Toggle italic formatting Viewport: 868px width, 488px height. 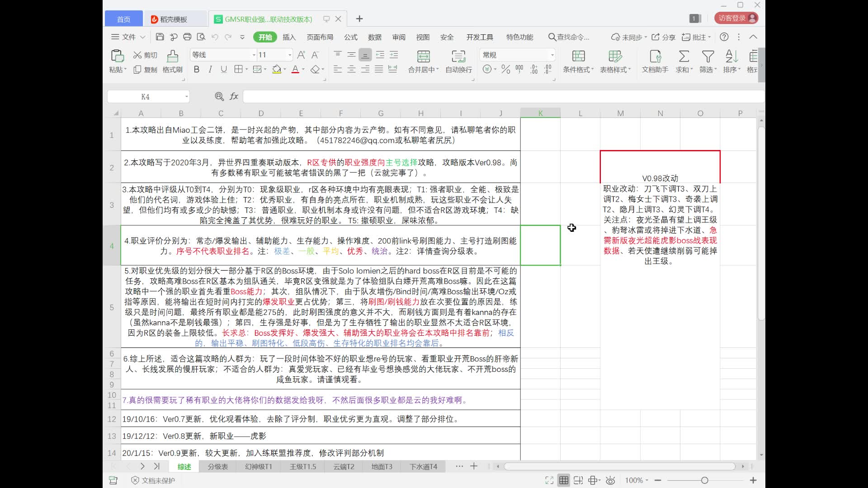(210, 69)
